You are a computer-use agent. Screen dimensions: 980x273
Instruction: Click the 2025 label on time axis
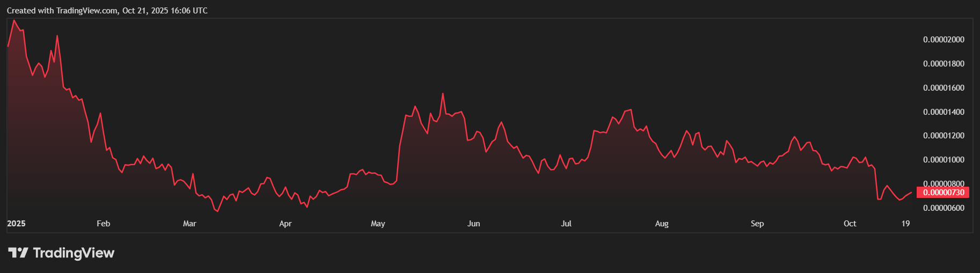16,224
